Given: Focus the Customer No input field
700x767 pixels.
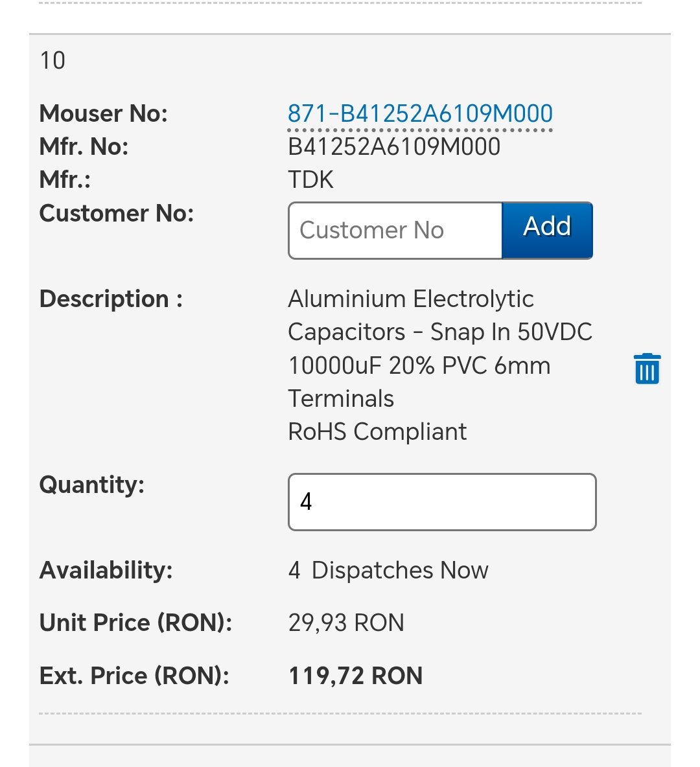Looking at the screenshot, I should tap(395, 231).
